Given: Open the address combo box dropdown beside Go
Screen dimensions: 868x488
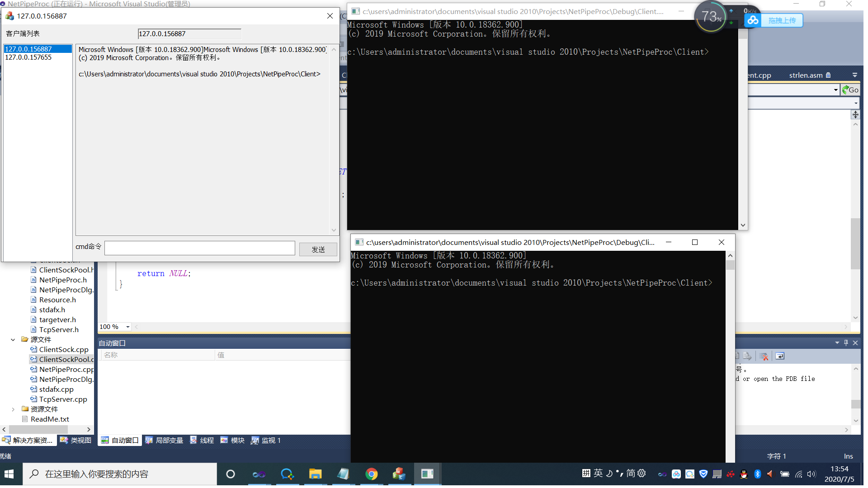Looking at the screenshot, I should [x=836, y=90].
